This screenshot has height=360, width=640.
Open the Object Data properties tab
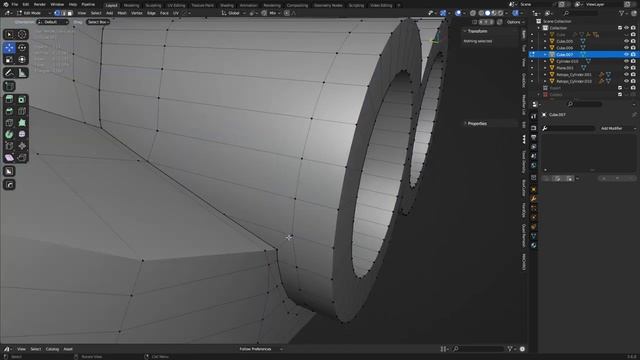coord(533,236)
